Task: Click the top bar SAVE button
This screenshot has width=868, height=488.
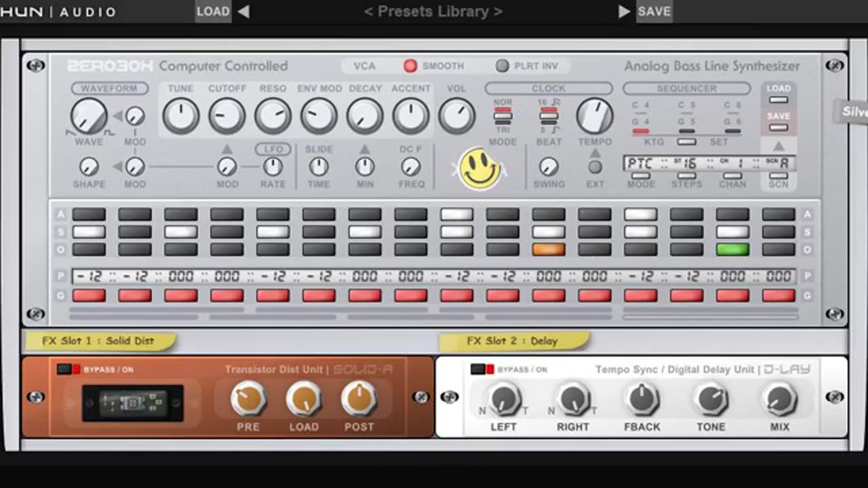Action: click(x=654, y=12)
